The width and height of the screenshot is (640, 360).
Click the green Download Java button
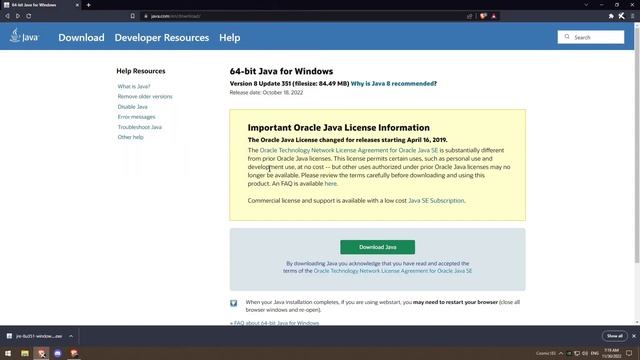(x=378, y=247)
